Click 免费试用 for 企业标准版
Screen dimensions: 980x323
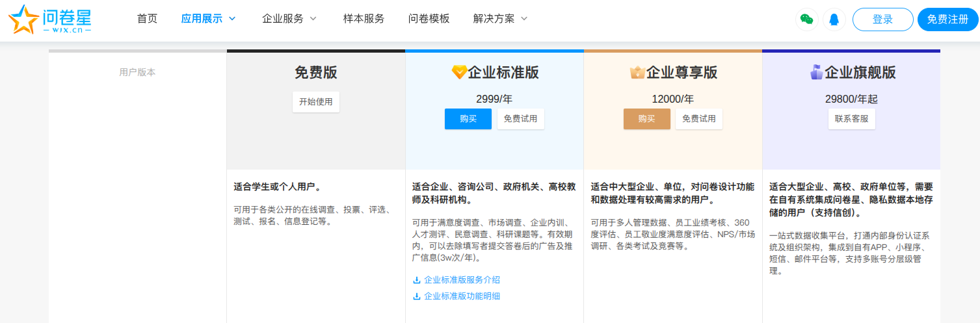coord(521,119)
